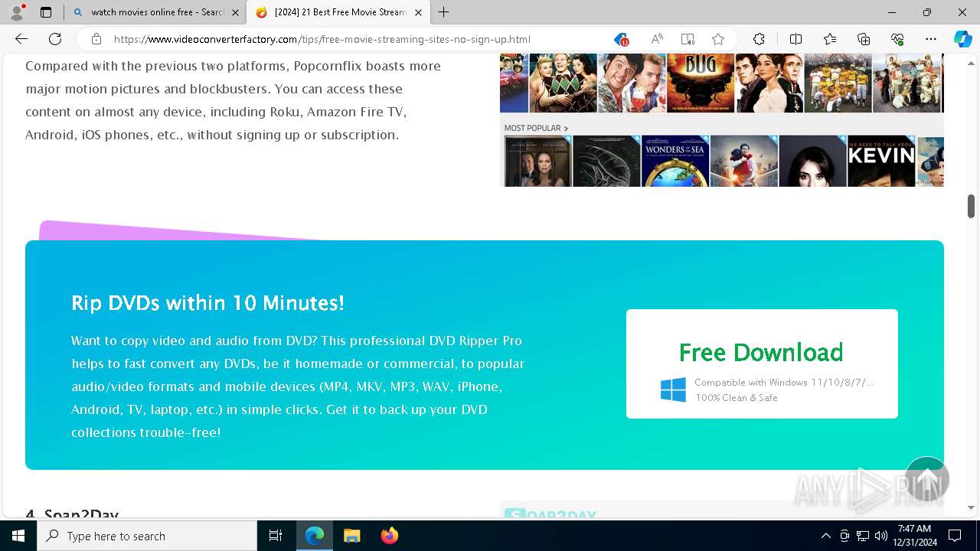Reload the current page
The height and width of the screenshot is (551, 980).
tap(55, 39)
